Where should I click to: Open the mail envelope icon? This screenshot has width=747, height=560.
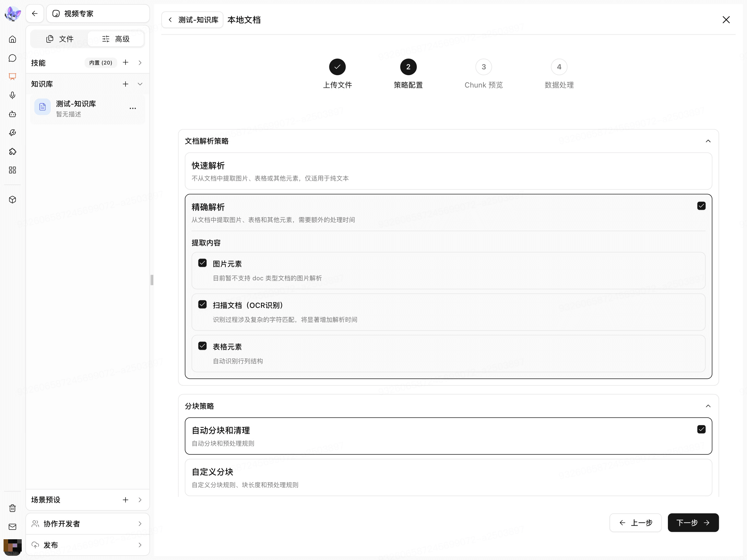tap(13, 527)
